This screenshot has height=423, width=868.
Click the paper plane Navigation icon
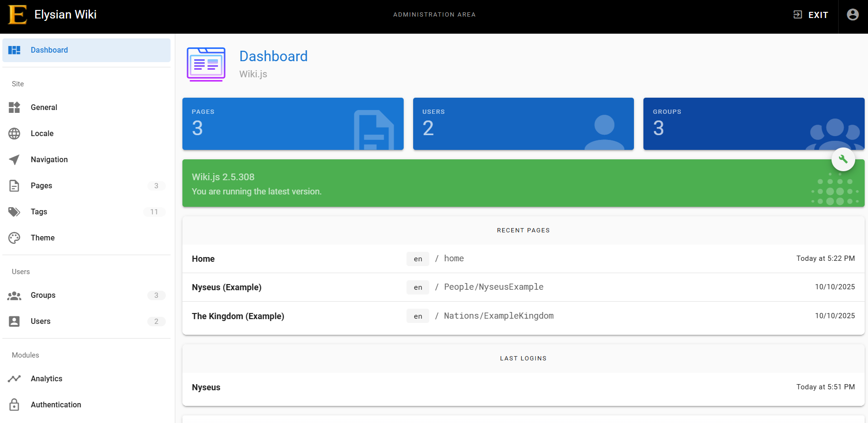14,160
